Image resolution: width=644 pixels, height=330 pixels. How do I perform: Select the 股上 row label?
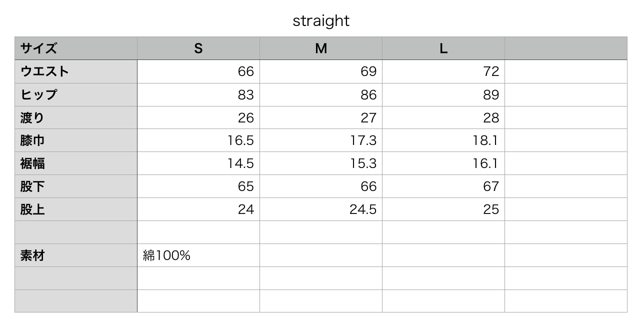(x=76, y=209)
